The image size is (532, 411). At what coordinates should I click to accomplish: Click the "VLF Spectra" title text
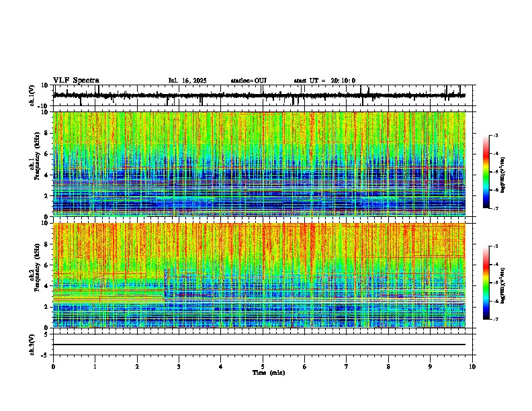coord(76,81)
